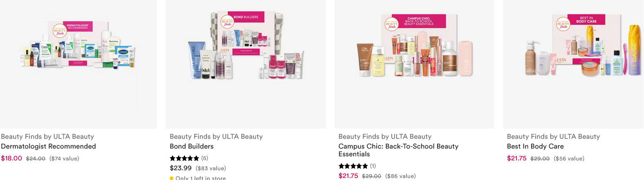Click the Campus Chic five-star rating
This screenshot has height=180, width=644.
coord(353,166)
